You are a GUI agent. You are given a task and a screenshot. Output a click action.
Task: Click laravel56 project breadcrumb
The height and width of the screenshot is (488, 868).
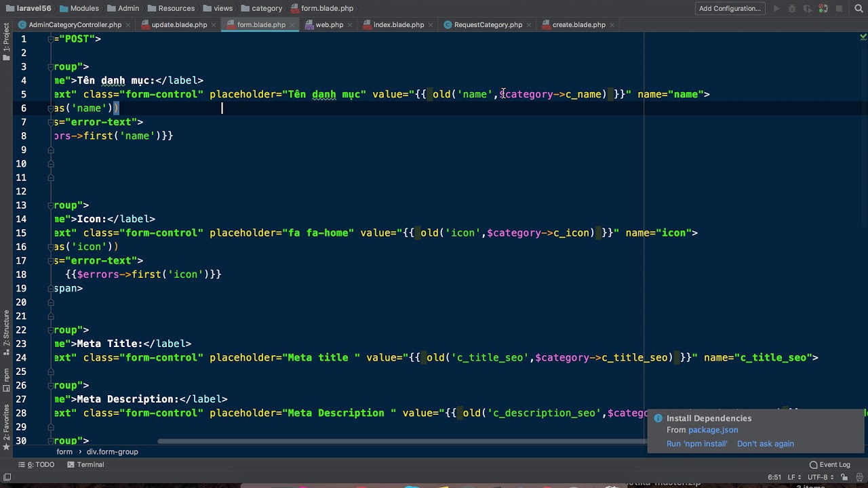pos(35,9)
